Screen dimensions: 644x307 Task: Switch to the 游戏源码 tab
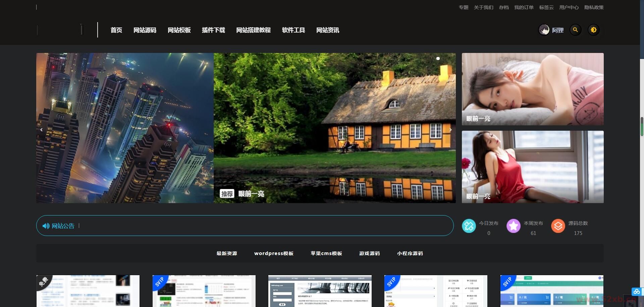point(369,253)
